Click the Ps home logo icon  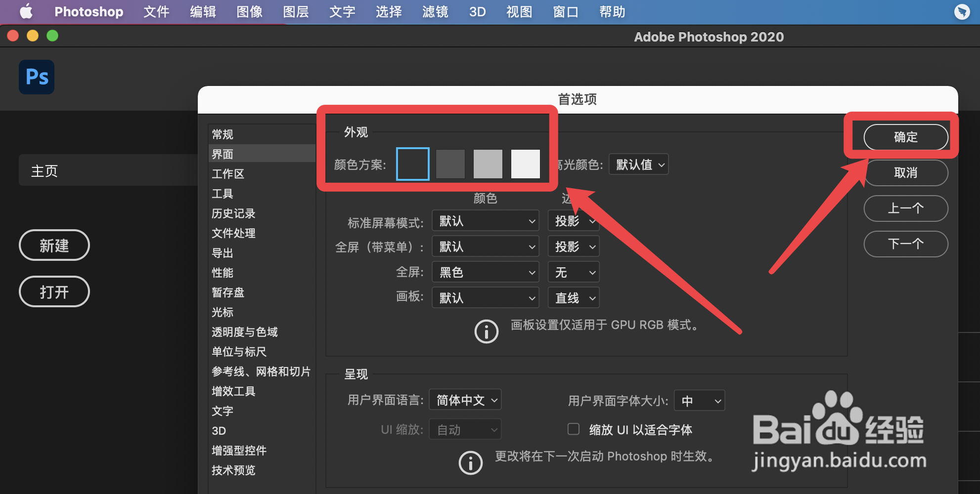point(37,77)
